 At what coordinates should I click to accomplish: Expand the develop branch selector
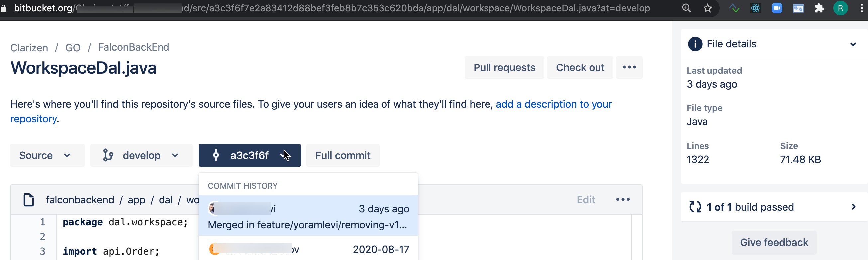pyautogui.click(x=141, y=155)
